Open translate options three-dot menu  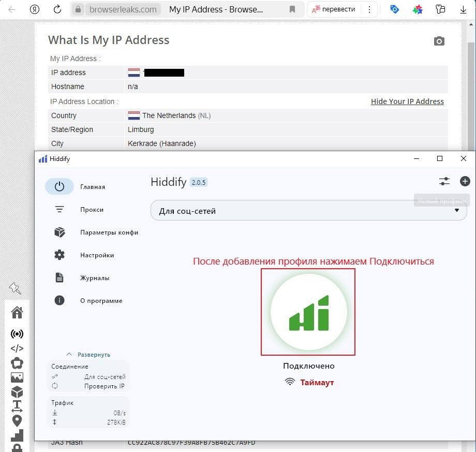[x=369, y=10]
